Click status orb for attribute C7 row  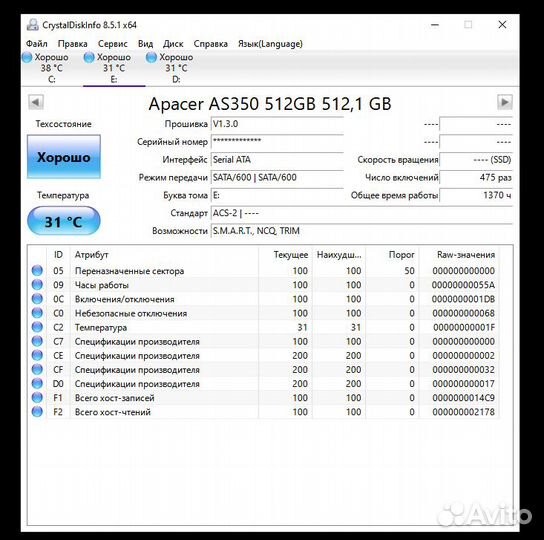coord(37,341)
